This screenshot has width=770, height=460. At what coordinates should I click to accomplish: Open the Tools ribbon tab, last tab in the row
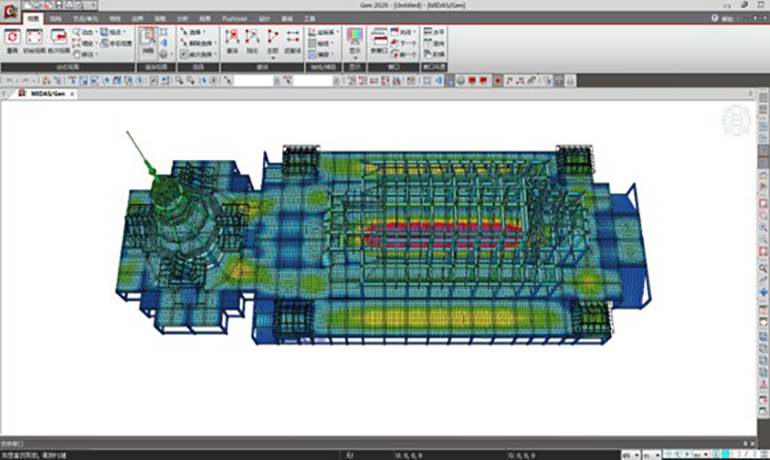(309, 18)
